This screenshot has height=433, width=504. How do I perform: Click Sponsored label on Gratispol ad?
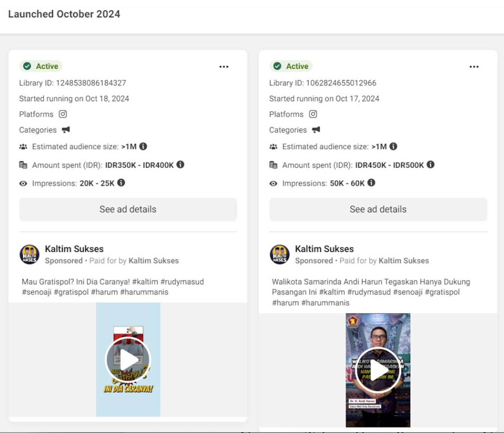[x=64, y=261]
